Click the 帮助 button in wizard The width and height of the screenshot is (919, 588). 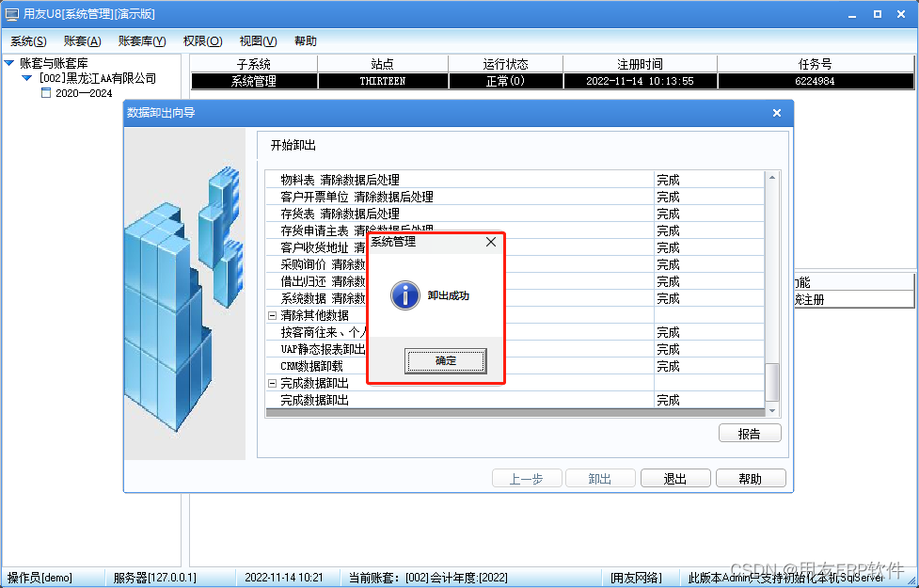[751, 478]
